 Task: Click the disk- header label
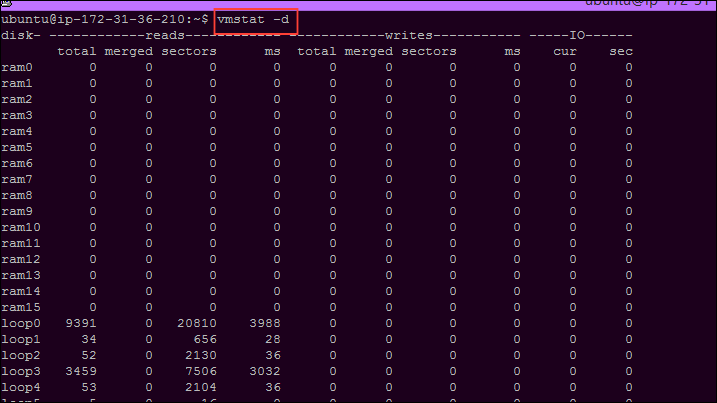(20, 35)
